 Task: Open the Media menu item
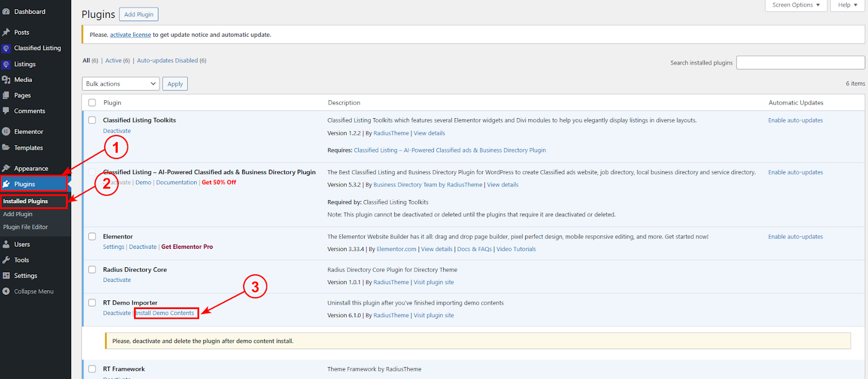pos(23,80)
